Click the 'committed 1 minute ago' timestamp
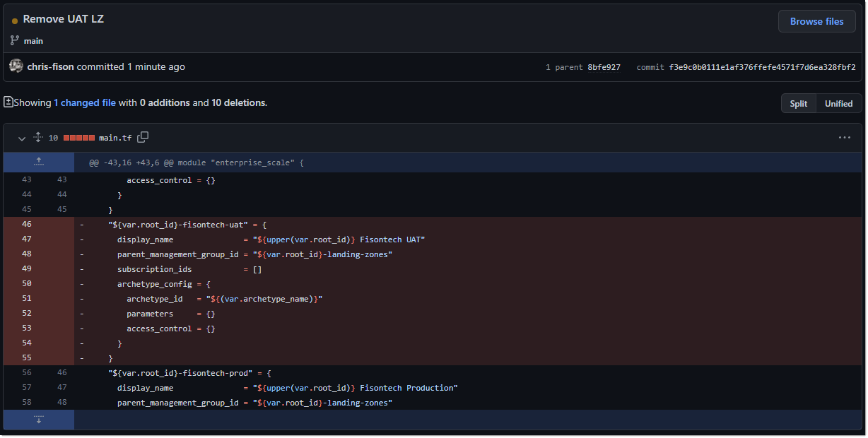868x438 pixels. (x=131, y=66)
